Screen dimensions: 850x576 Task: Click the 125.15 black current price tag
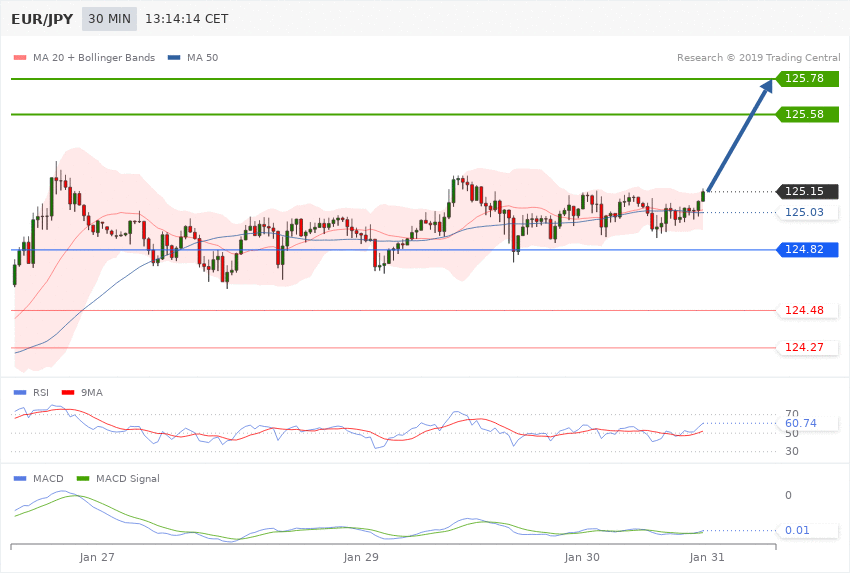[808, 191]
